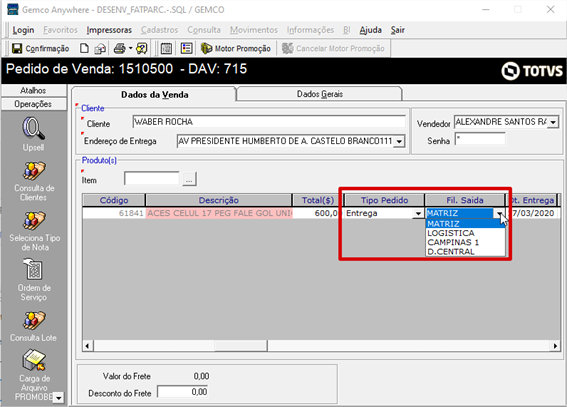The width and height of the screenshot is (567, 407).
Task: Select CAMPINAS 1 in dropdown list
Action: coord(465,242)
